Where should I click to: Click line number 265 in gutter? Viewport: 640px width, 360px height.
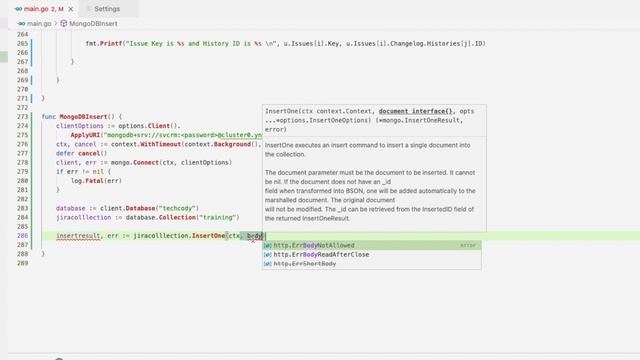(x=22, y=43)
